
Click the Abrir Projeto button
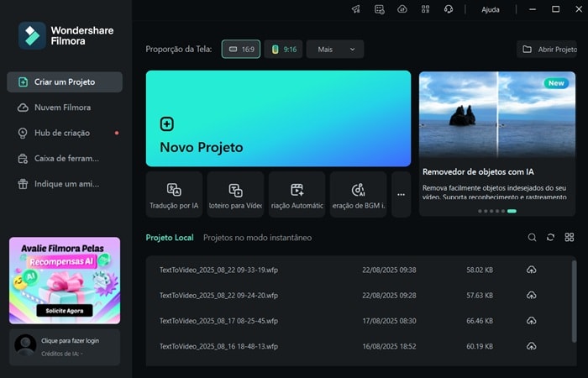(x=547, y=49)
